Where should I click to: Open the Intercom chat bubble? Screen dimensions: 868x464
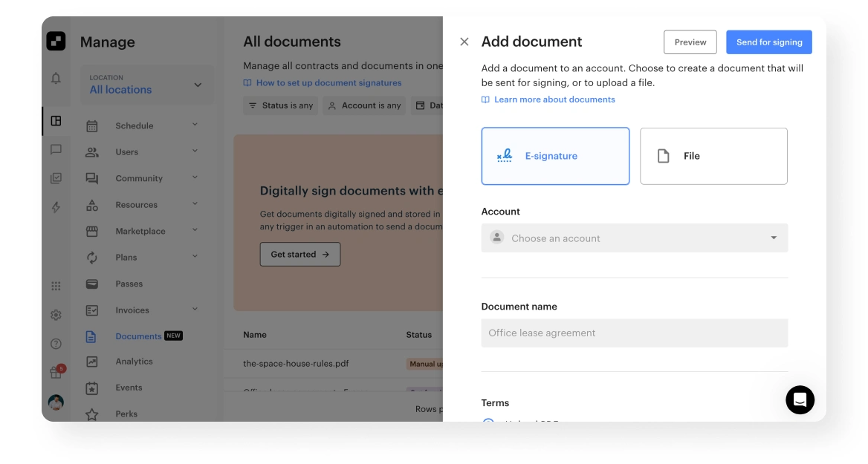click(800, 399)
